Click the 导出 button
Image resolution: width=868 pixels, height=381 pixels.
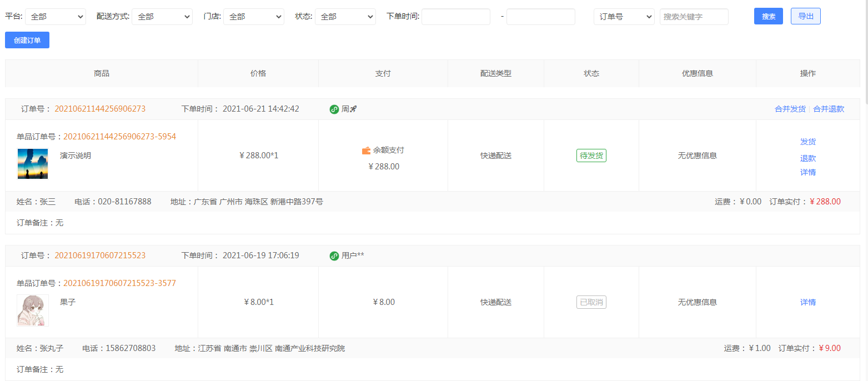806,16
